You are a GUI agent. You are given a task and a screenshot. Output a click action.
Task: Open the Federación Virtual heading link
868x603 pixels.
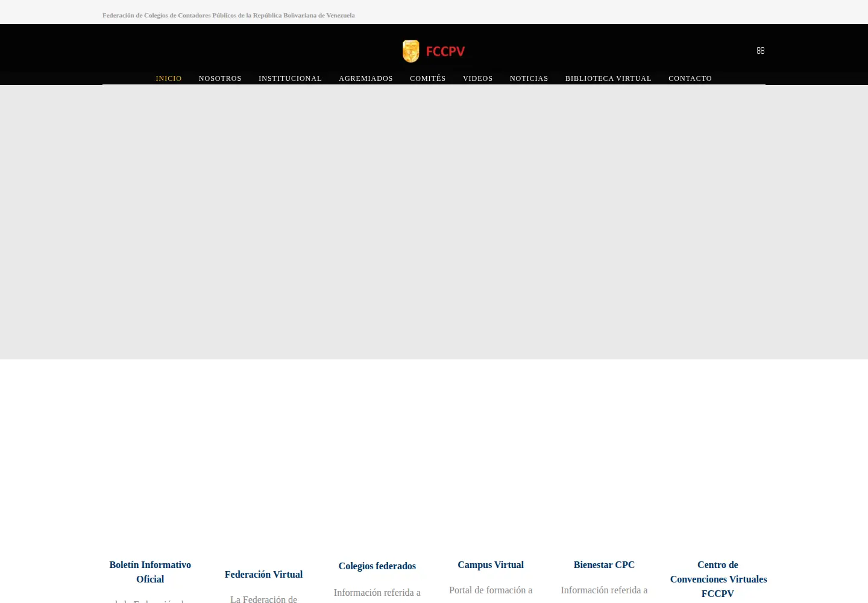264,574
